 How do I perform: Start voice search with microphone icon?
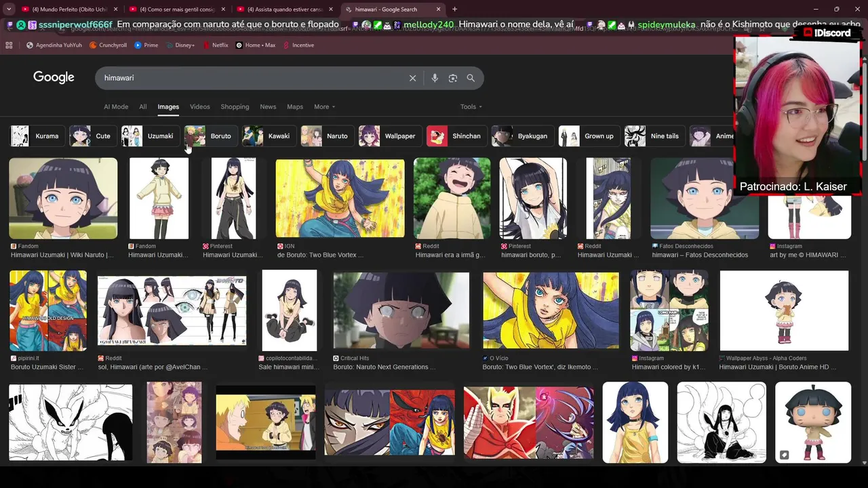pyautogui.click(x=435, y=78)
